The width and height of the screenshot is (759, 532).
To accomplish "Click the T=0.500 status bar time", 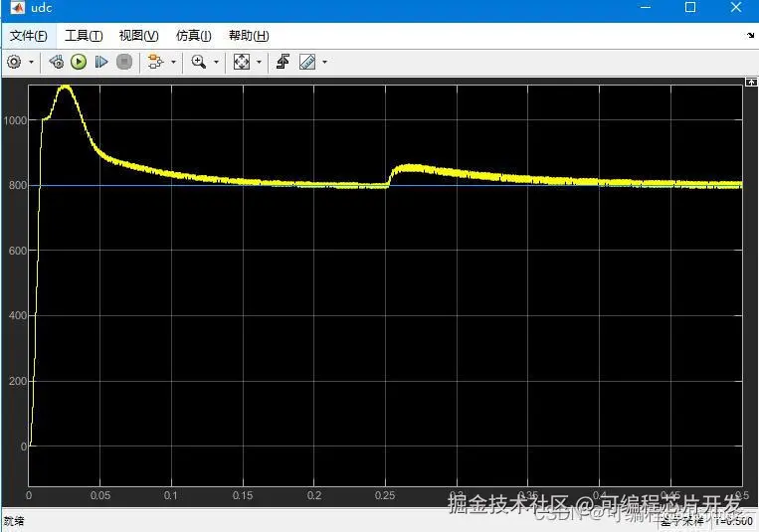I will (734, 521).
